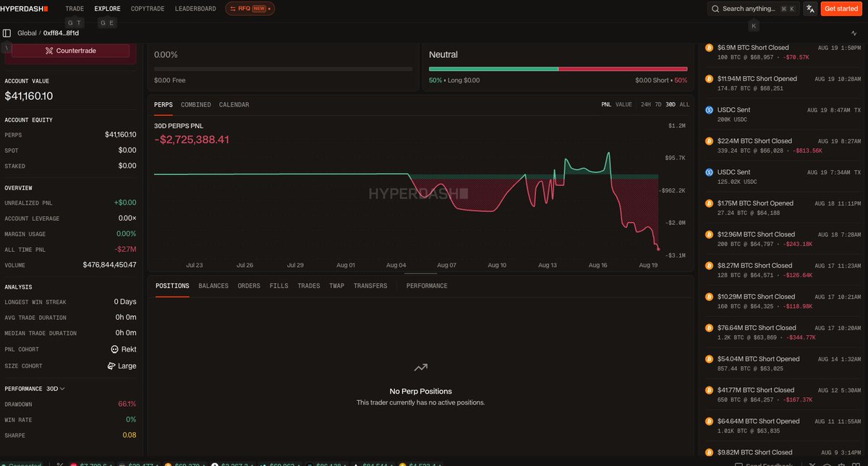Set chart range to 7D

click(658, 105)
